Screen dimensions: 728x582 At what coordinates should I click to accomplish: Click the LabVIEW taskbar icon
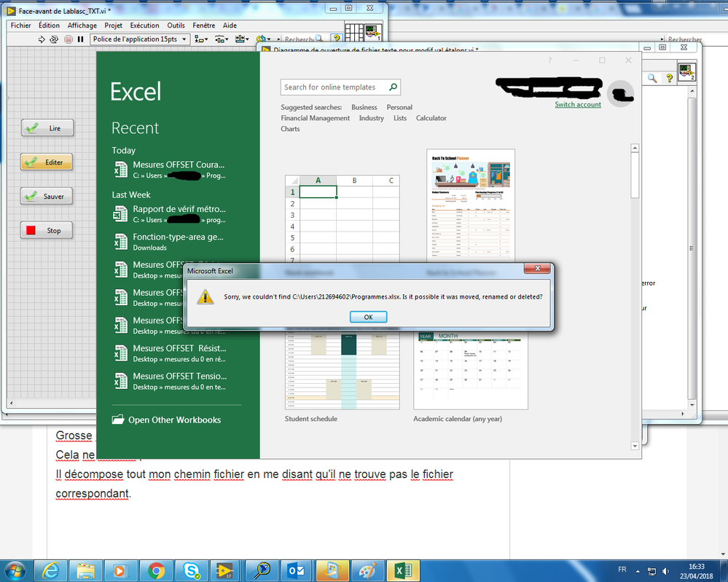tap(225, 571)
